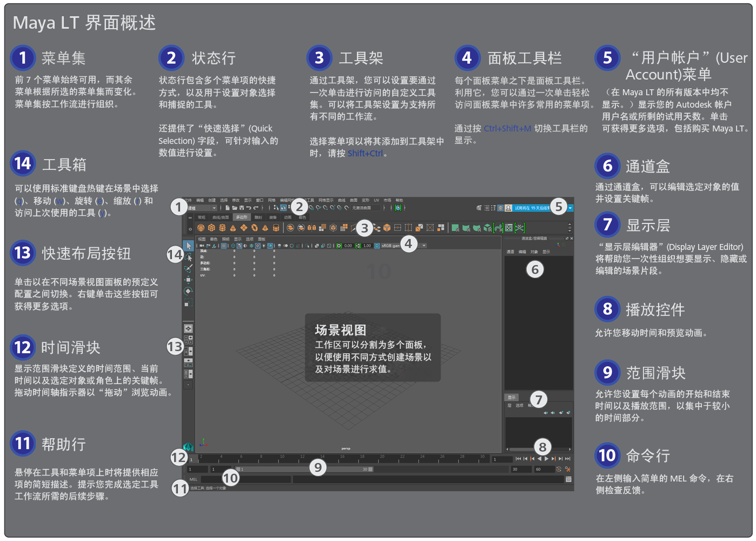Undo the last action in status line
The image size is (756, 541).
point(248,208)
